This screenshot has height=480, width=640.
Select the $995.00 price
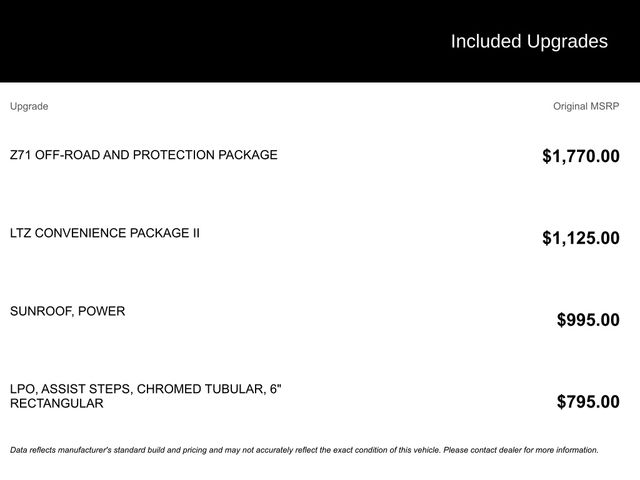pyautogui.click(x=588, y=320)
